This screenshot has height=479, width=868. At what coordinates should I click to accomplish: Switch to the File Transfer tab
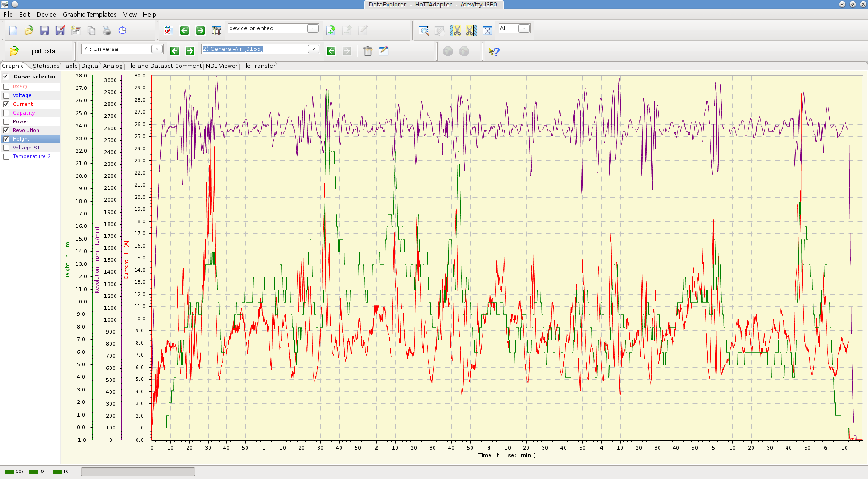[x=258, y=66]
